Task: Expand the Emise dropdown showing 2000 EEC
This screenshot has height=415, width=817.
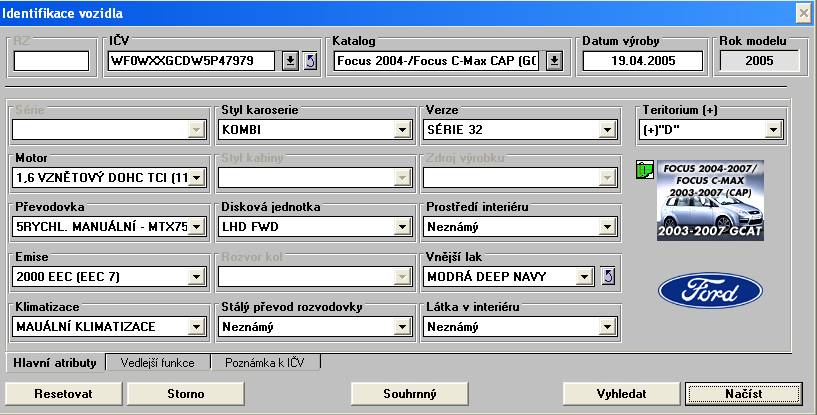Action: (197, 276)
